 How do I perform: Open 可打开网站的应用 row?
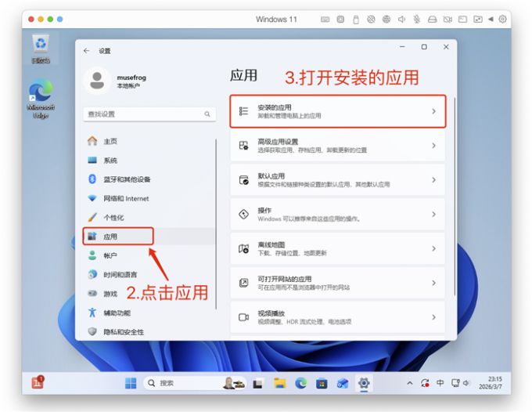[338, 283]
